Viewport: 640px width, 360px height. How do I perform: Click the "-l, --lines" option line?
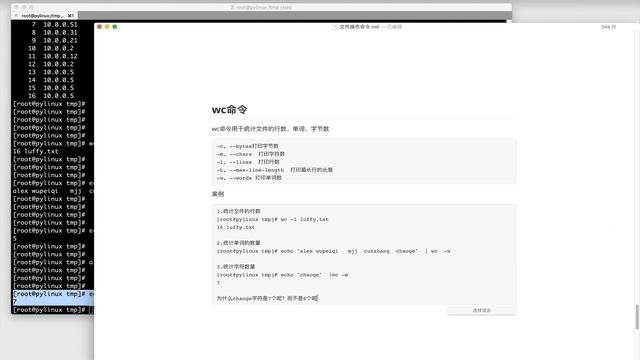pos(248,162)
